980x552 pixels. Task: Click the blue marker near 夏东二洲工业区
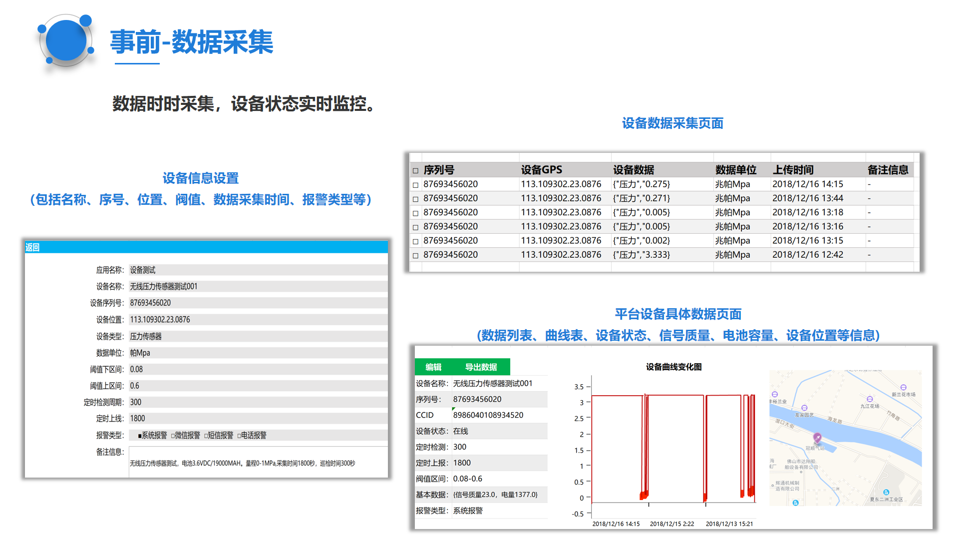click(886, 492)
